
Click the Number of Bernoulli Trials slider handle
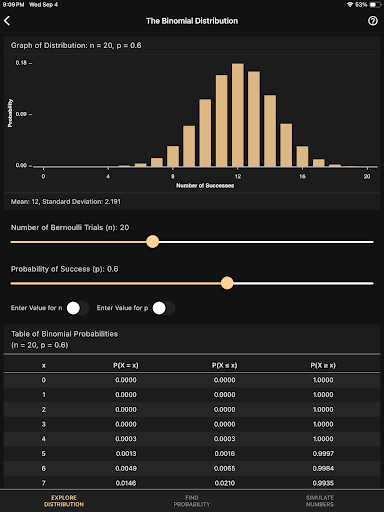[x=153, y=241]
